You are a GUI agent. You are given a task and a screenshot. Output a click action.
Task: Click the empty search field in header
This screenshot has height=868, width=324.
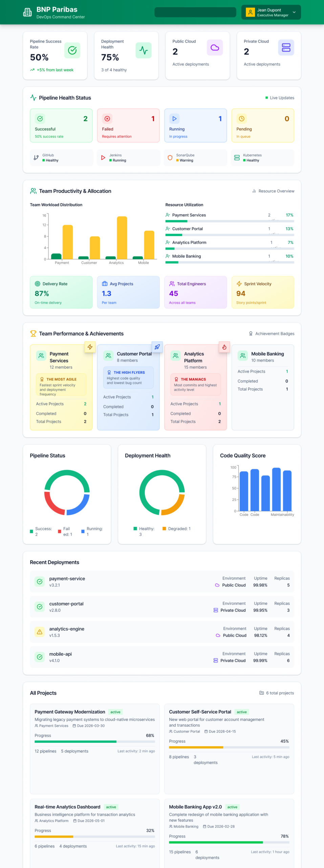tap(195, 12)
